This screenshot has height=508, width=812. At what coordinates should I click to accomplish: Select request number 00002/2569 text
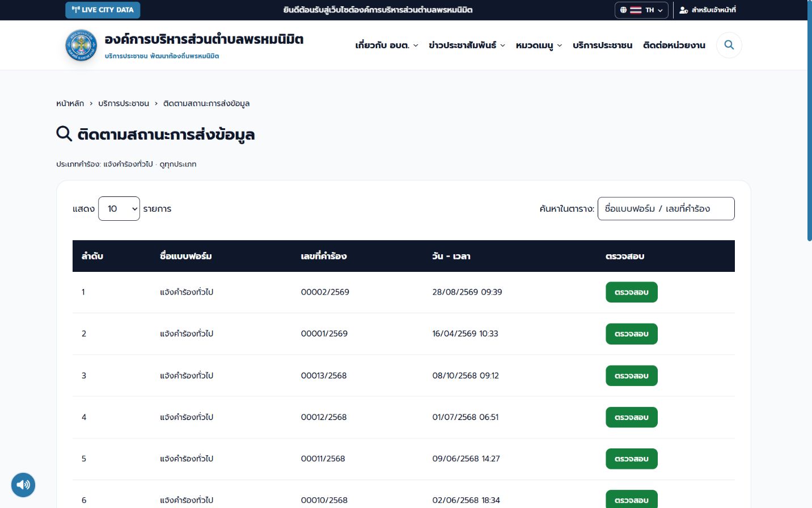[x=325, y=292]
